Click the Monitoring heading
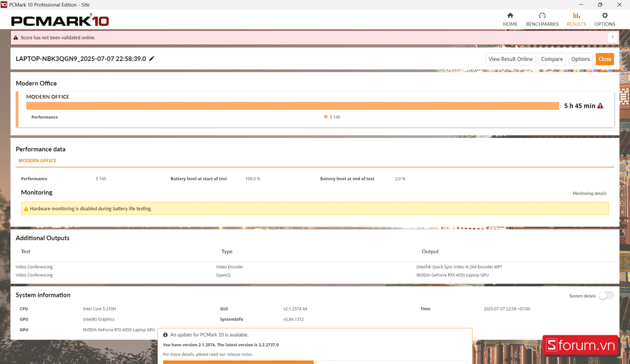 tap(37, 192)
